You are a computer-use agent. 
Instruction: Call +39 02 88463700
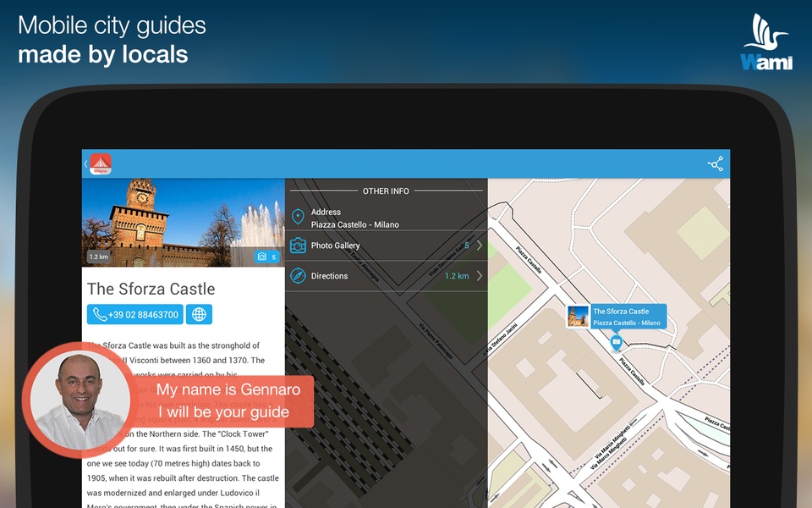[135, 314]
